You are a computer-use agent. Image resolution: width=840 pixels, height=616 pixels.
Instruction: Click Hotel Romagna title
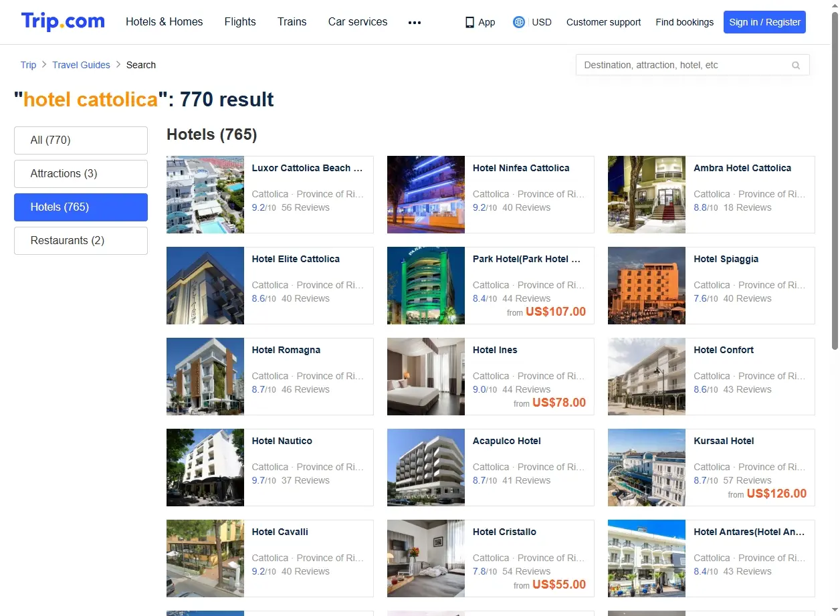[286, 350]
